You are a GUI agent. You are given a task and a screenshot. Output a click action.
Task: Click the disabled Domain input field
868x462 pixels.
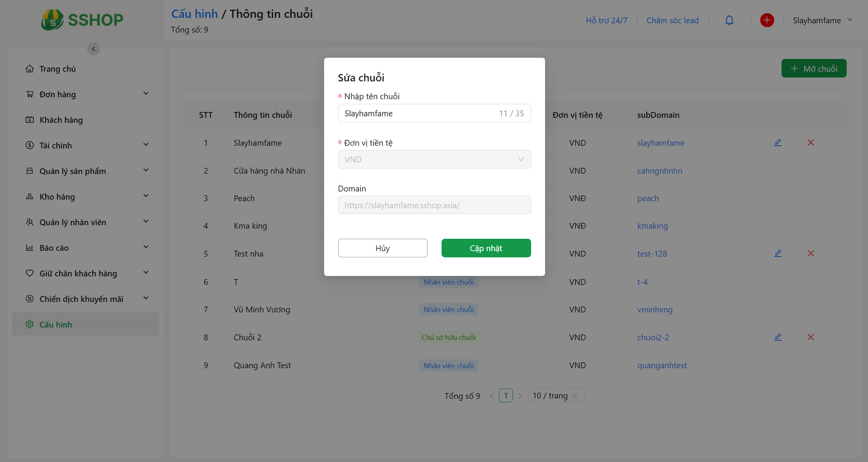434,205
